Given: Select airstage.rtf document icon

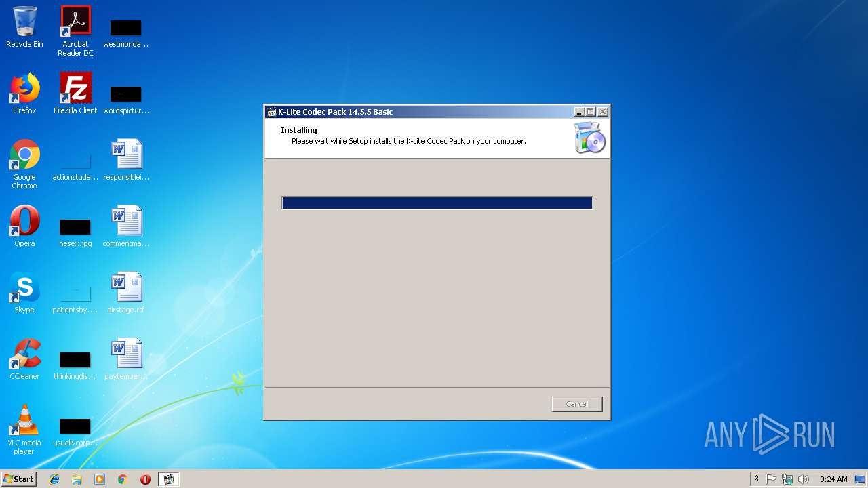Looking at the screenshot, I should point(126,293).
